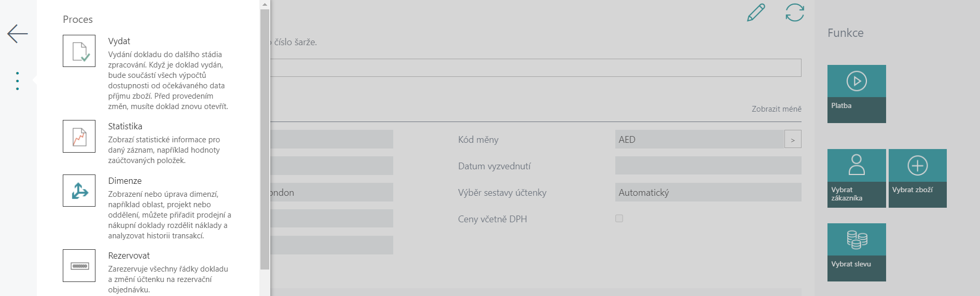
Task: Collapse fields with Zobrazit méně
Action: coord(776,109)
